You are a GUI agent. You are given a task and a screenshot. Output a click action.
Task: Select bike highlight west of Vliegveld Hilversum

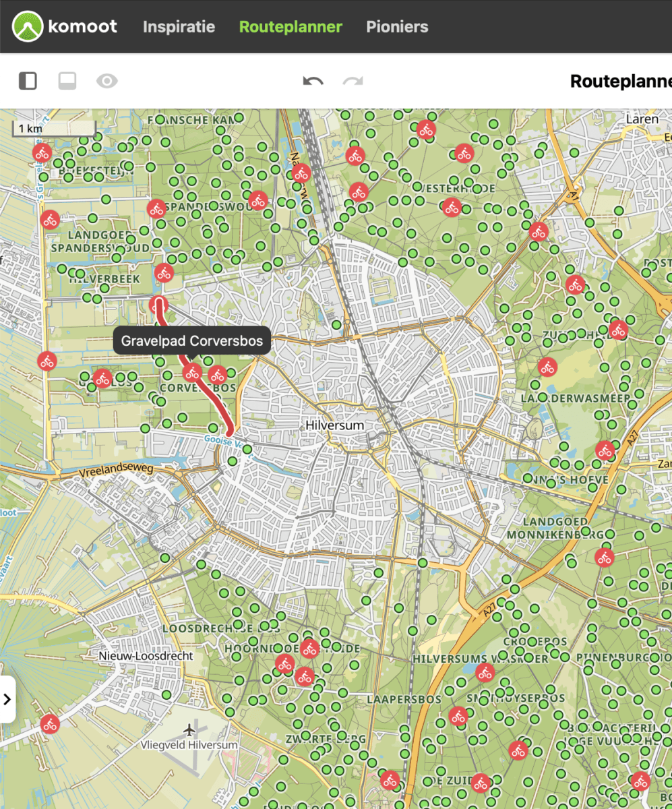[x=49, y=725]
